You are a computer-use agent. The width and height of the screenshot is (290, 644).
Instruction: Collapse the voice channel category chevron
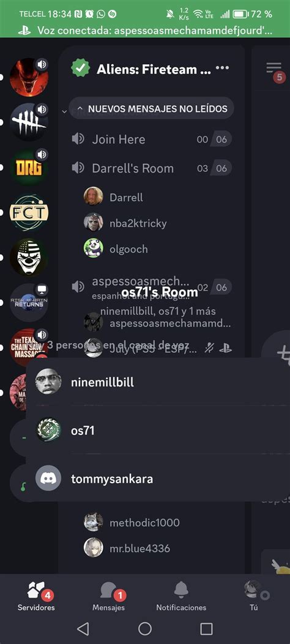click(x=64, y=111)
